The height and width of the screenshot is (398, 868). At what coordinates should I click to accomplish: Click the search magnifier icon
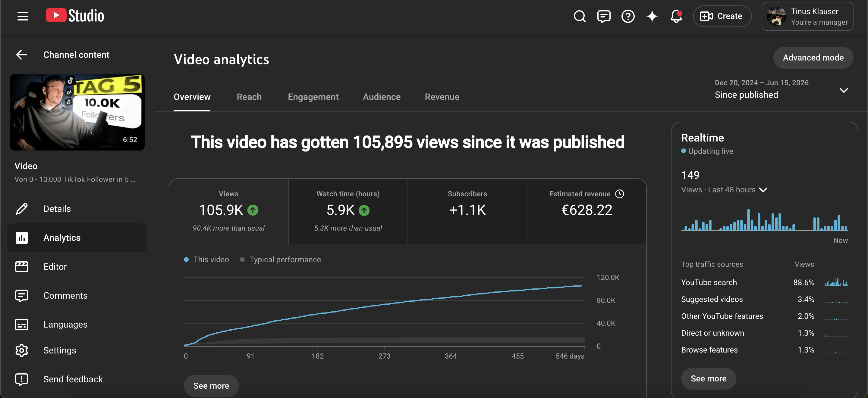pyautogui.click(x=580, y=16)
